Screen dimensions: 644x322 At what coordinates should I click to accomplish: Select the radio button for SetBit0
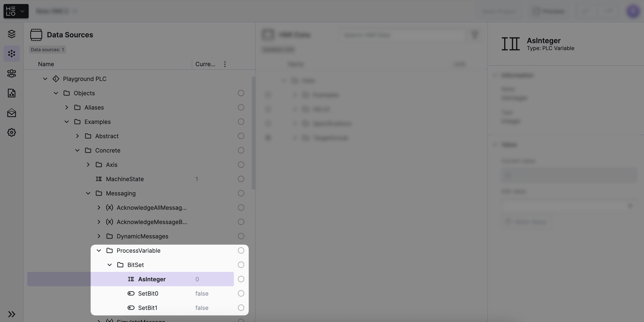point(241,293)
